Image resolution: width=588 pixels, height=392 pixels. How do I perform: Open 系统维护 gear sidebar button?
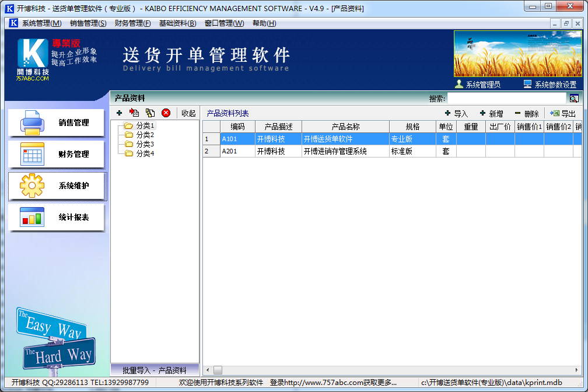[x=57, y=186]
